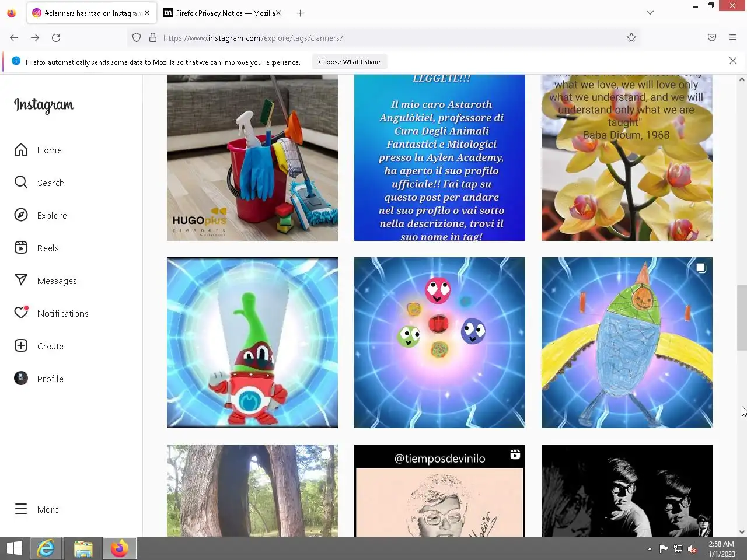Screen dimensions: 747x560
Task: Open Reels icon in sidebar
Action: 21,248
